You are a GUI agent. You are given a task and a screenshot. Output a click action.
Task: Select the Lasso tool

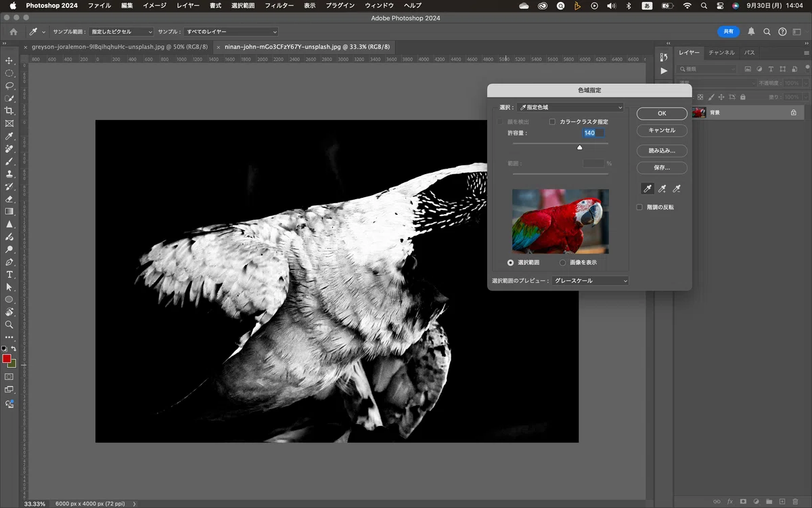[x=9, y=86]
